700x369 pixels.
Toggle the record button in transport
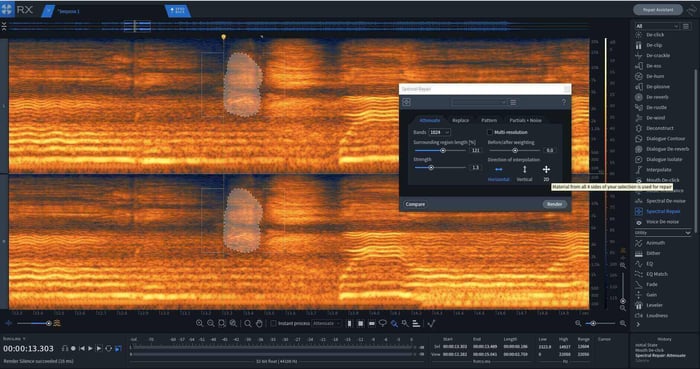[x=73, y=348]
